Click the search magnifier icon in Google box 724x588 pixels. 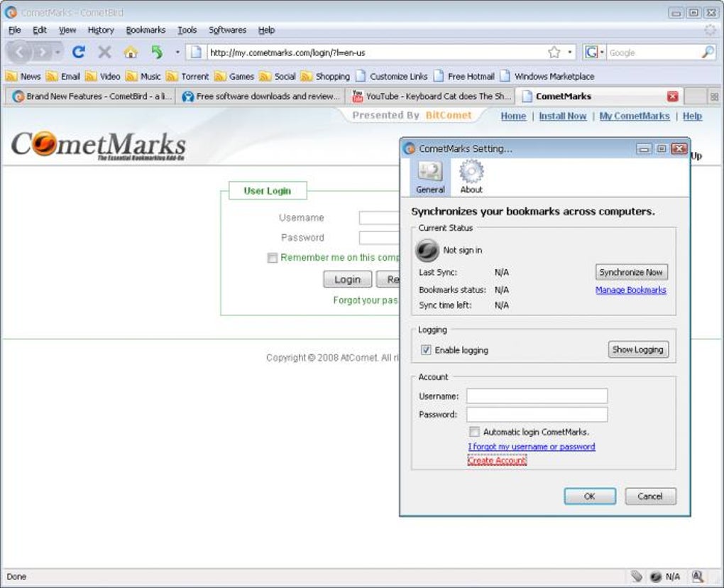(708, 52)
